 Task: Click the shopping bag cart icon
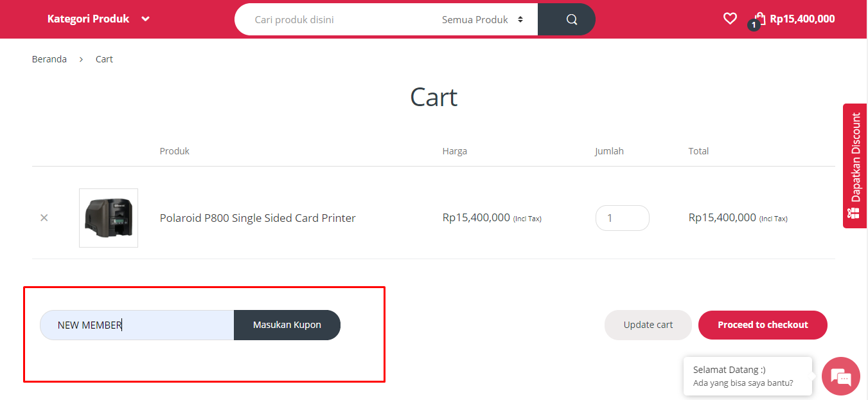759,19
